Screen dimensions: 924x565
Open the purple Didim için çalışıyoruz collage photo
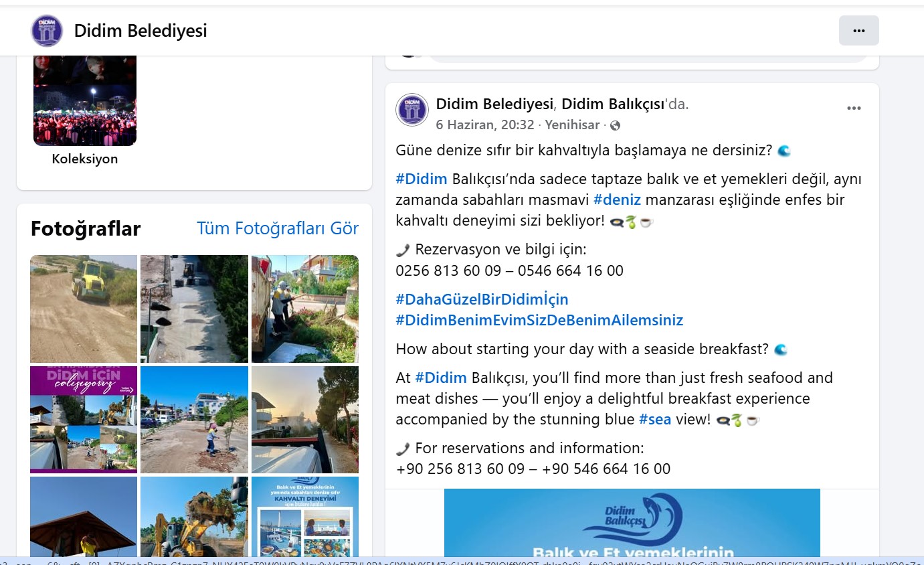coord(84,420)
